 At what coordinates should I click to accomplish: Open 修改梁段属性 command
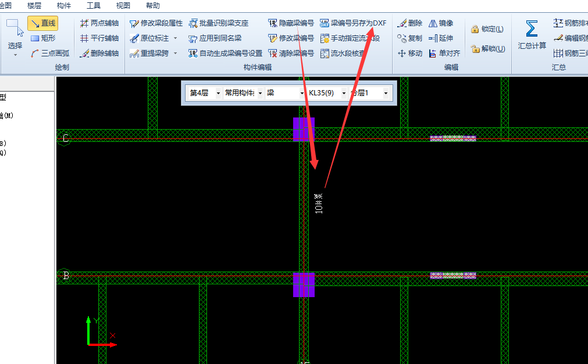pos(156,23)
